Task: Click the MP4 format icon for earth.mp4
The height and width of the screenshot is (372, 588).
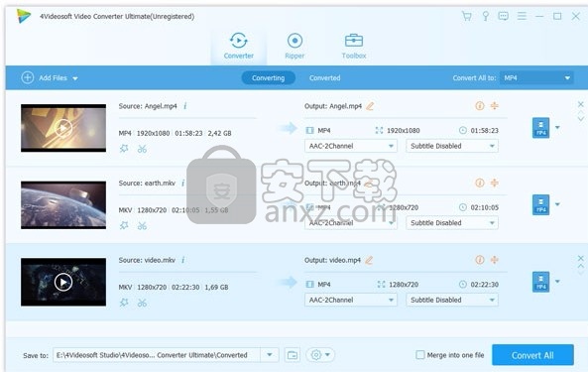Action: click(x=540, y=204)
